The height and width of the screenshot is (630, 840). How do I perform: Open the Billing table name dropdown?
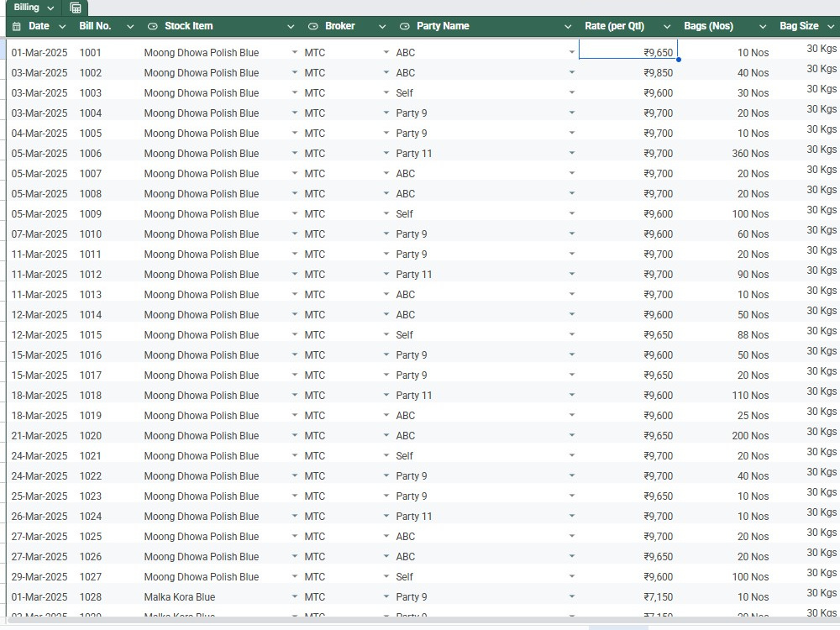coord(50,8)
